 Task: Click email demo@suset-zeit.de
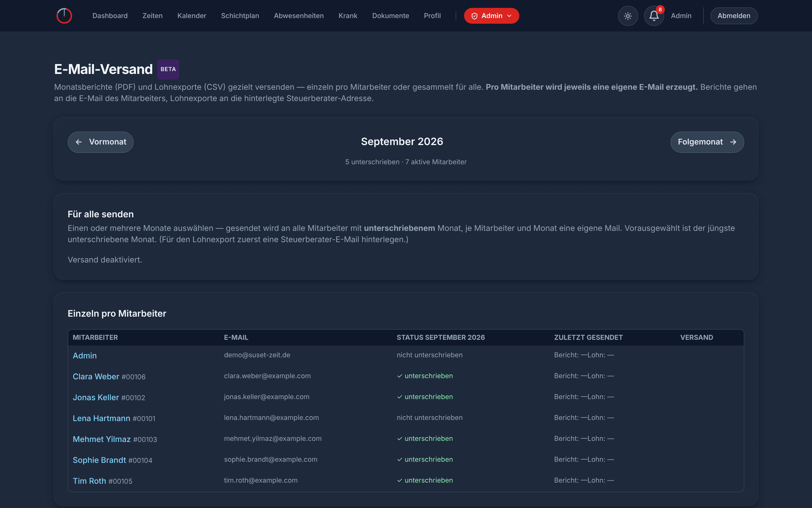pyautogui.click(x=257, y=355)
